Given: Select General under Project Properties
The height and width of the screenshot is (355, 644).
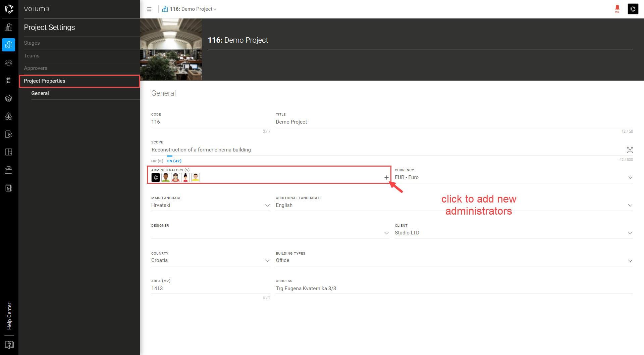Looking at the screenshot, I should tap(40, 93).
